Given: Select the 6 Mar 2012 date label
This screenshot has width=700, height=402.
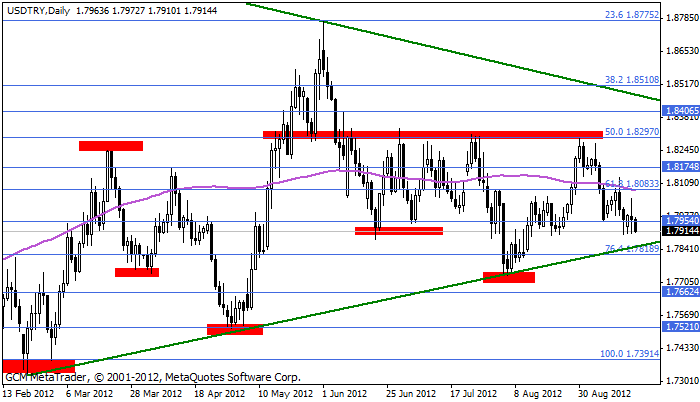Looking at the screenshot, I should pos(89,394).
